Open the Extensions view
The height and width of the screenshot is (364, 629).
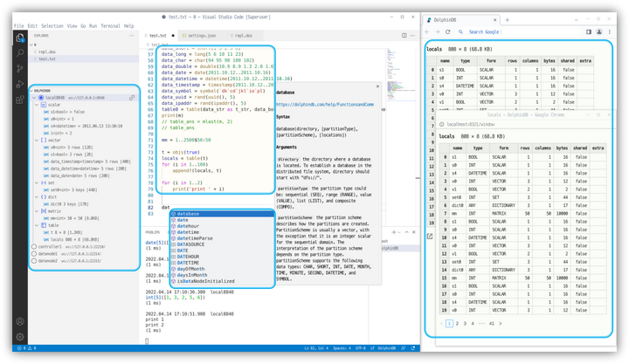20,100
